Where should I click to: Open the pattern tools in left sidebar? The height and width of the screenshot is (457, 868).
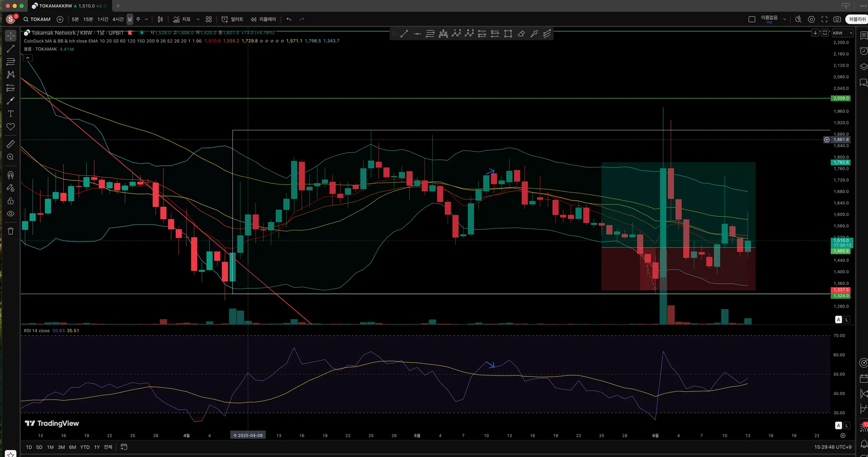pyautogui.click(x=11, y=75)
